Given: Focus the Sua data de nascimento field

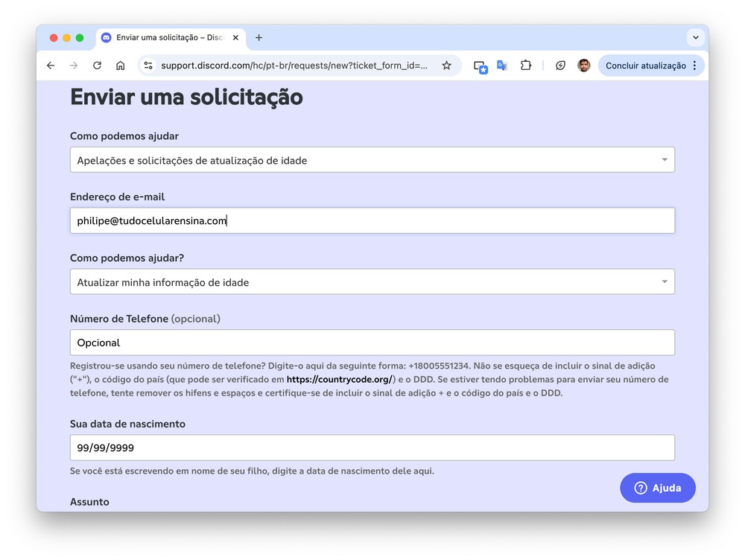Looking at the screenshot, I should click(x=372, y=448).
